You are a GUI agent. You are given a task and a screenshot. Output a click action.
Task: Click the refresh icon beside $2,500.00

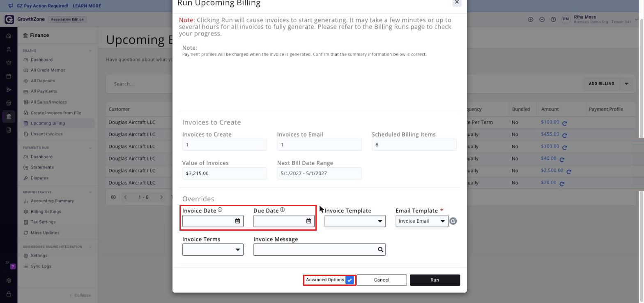coord(569,171)
